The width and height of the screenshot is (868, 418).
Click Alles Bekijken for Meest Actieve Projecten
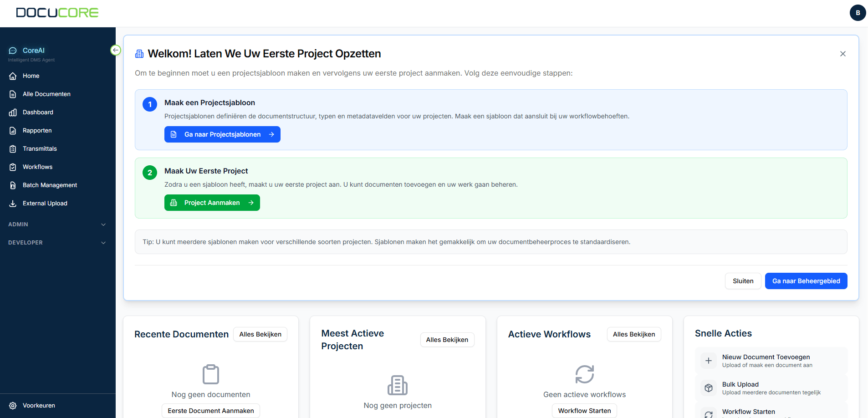[x=447, y=340]
